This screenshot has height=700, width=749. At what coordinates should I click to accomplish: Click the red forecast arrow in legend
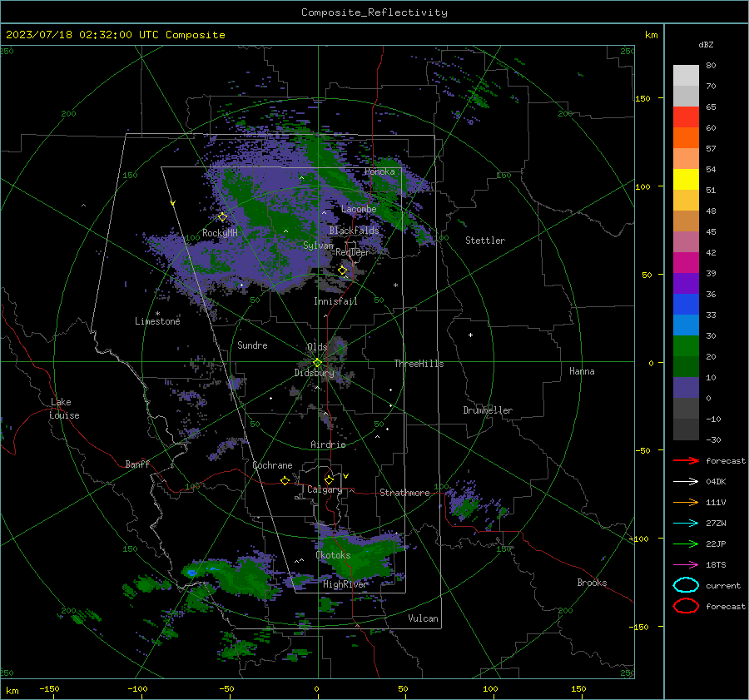click(x=686, y=460)
